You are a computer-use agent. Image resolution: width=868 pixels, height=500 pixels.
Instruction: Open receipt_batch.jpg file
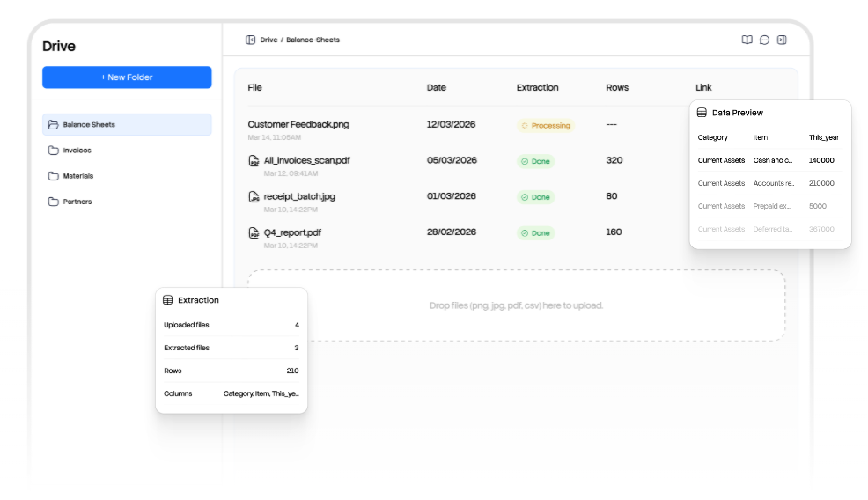[299, 196]
